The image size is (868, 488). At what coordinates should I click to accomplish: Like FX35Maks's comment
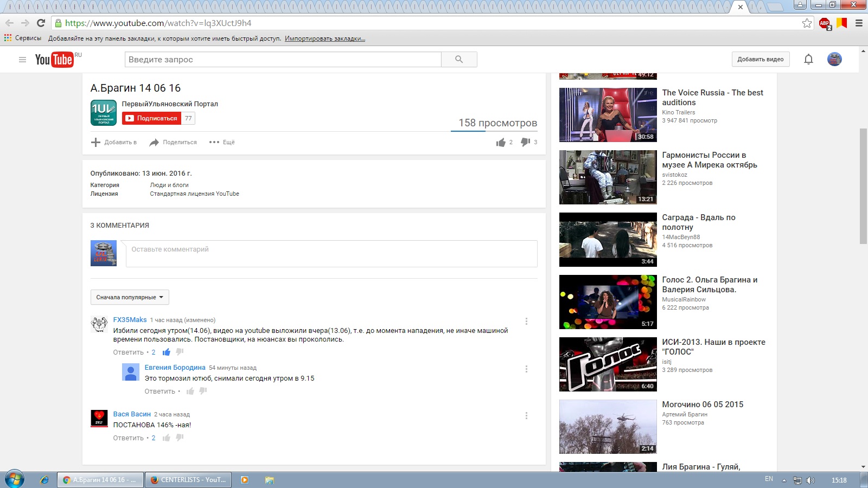[167, 352]
